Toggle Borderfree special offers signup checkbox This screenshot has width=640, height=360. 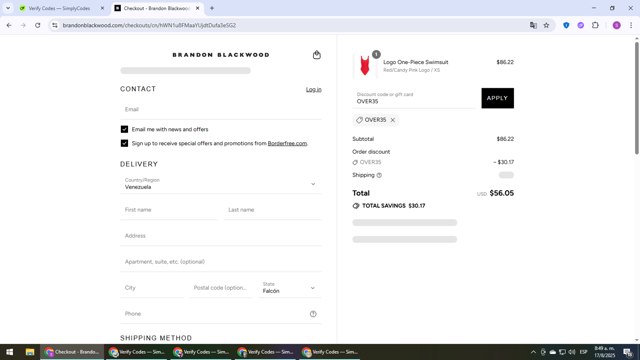[x=124, y=143]
